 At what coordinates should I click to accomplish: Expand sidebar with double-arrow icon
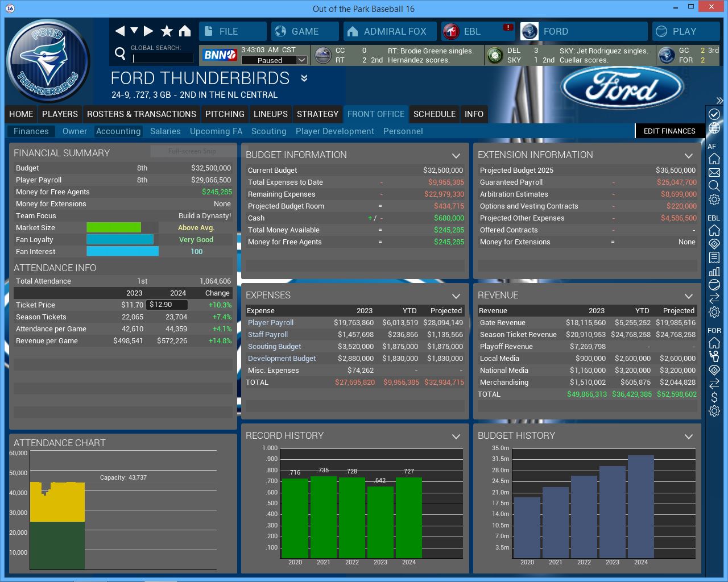pos(719,101)
